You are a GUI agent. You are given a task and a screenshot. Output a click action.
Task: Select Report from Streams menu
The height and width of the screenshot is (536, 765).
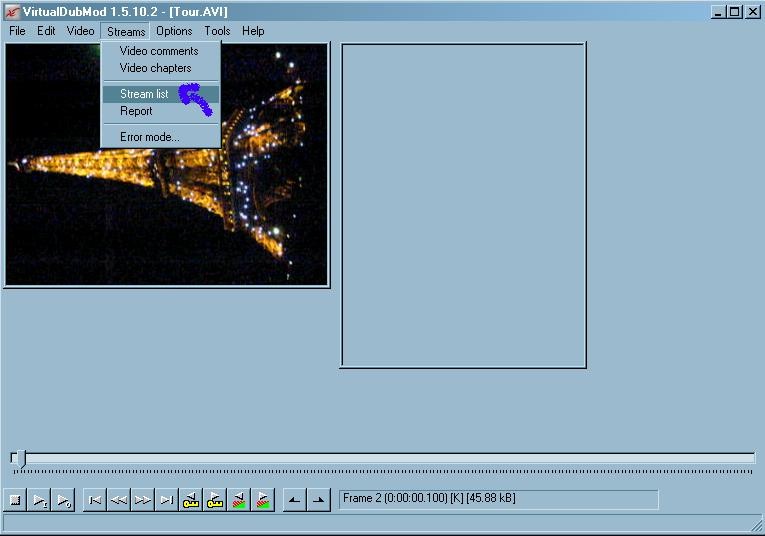pos(161,111)
